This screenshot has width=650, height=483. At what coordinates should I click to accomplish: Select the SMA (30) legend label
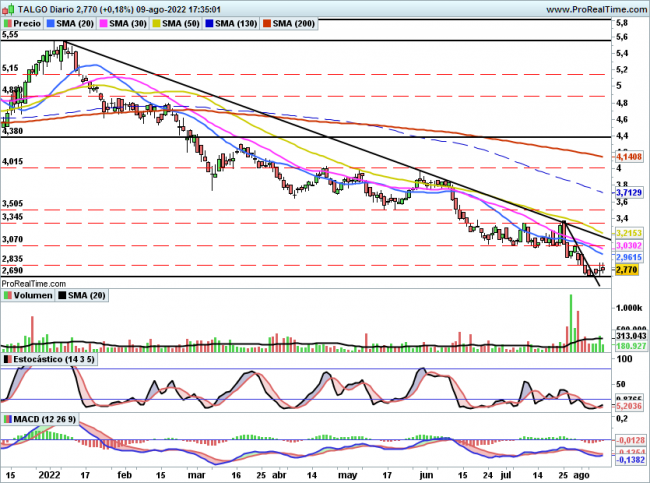(132, 21)
